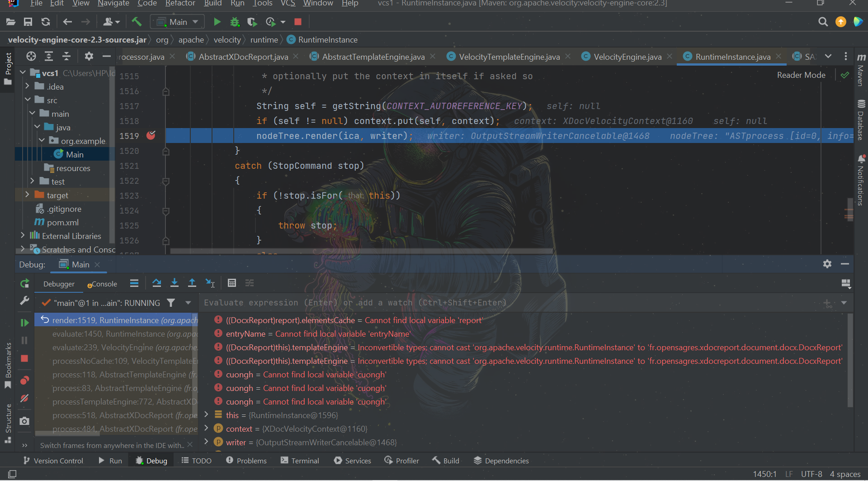Open Dependencies tool window
This screenshot has width=868, height=481.
501,461
